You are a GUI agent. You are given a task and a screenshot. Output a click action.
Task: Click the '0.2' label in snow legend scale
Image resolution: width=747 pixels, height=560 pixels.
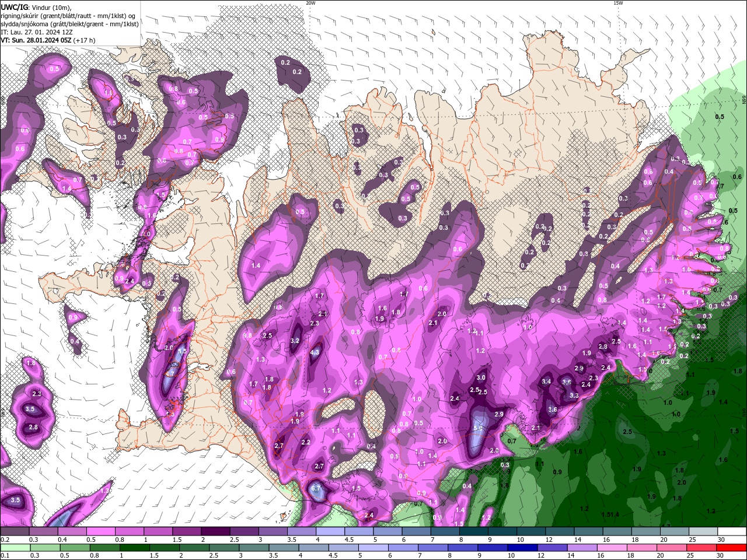[x=5, y=540]
